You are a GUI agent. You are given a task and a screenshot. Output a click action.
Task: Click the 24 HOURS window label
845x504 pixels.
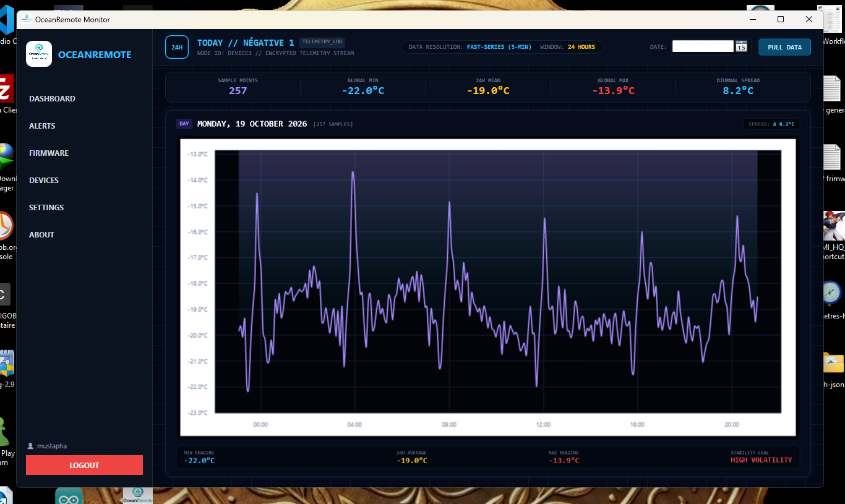pos(581,47)
